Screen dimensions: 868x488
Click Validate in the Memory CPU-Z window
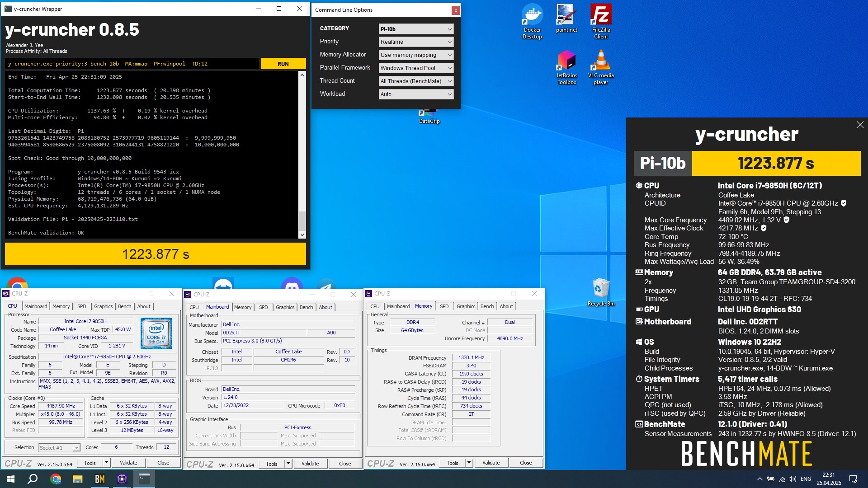pos(491,463)
